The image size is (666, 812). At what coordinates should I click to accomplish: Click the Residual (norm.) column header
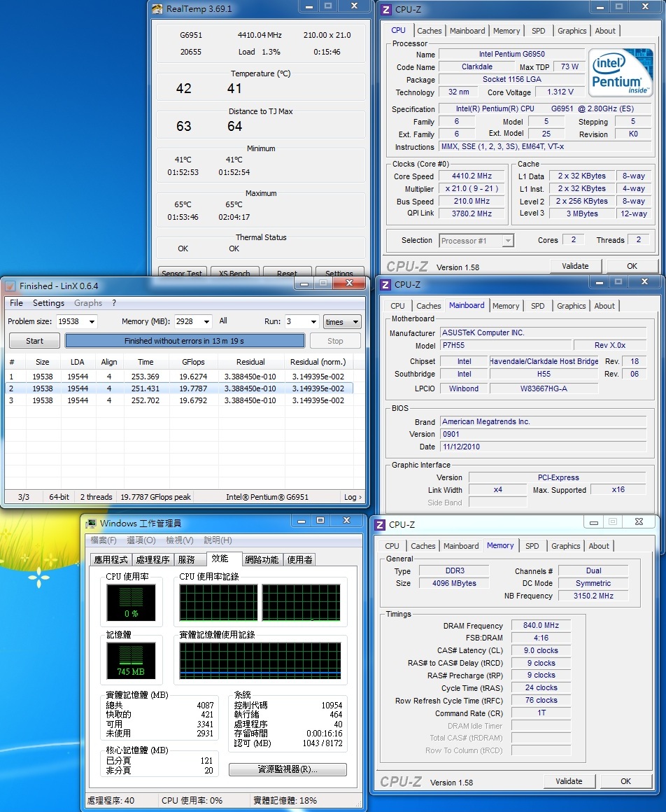(x=318, y=362)
